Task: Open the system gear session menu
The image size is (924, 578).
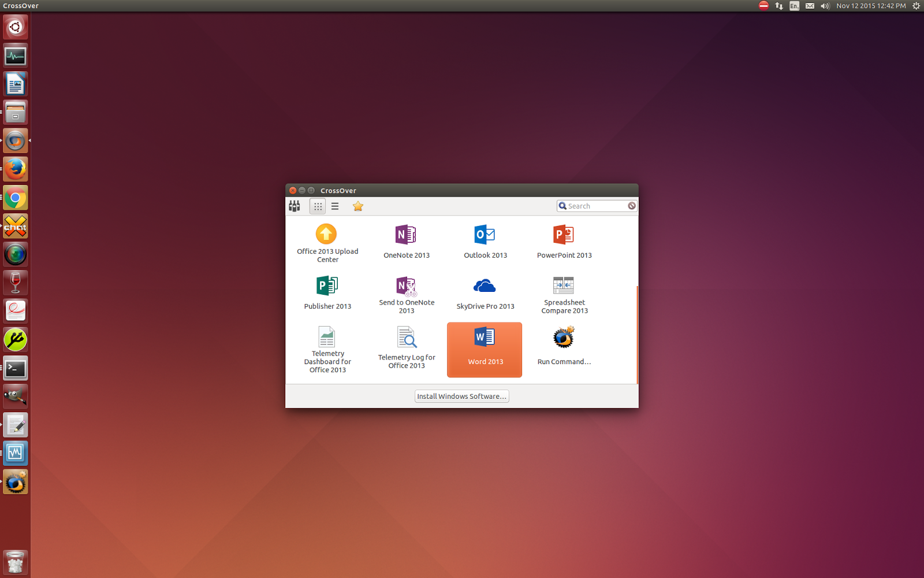Action: pyautogui.click(x=916, y=6)
